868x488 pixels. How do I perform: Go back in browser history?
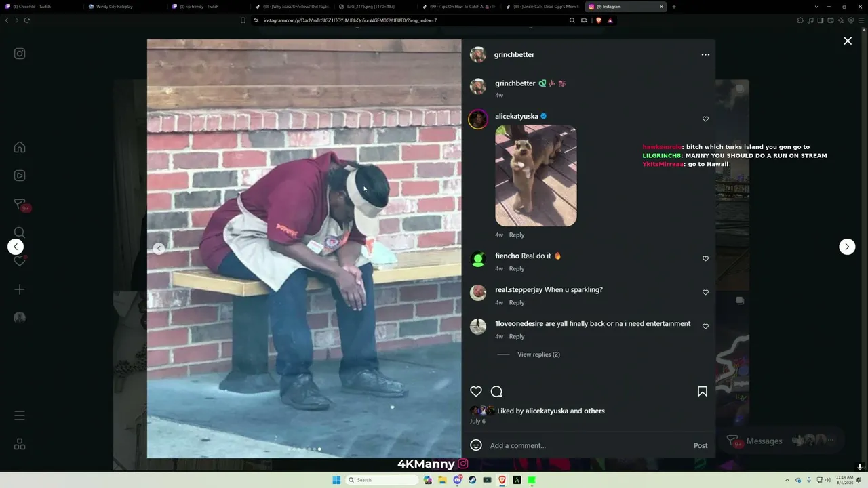pos(7,20)
